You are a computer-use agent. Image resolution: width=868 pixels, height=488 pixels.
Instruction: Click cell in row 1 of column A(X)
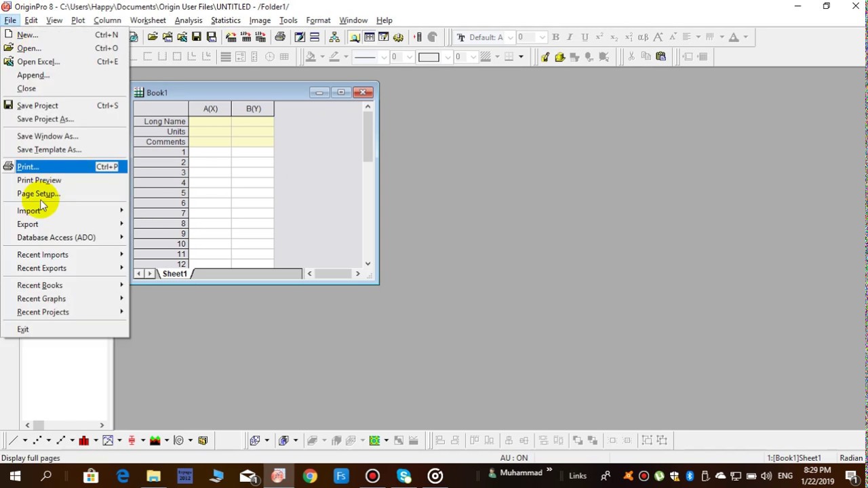click(210, 152)
